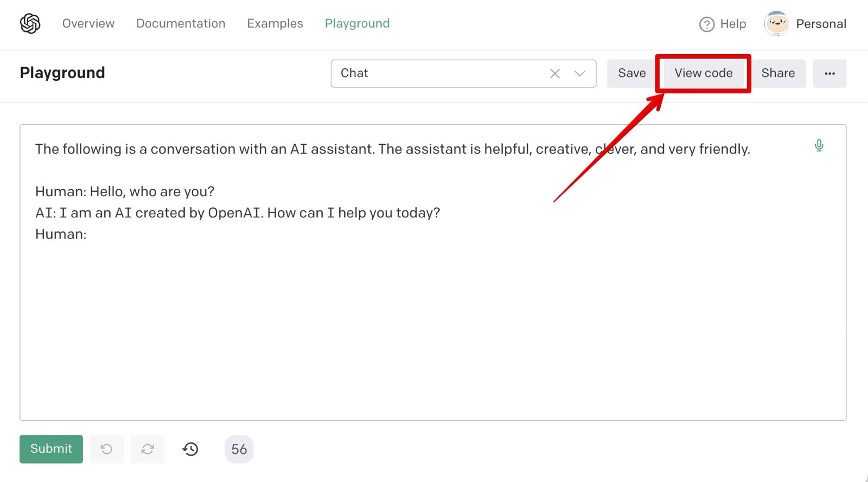Screen dimensions: 868x482
Task: Show the prompt history
Action: coord(190,449)
